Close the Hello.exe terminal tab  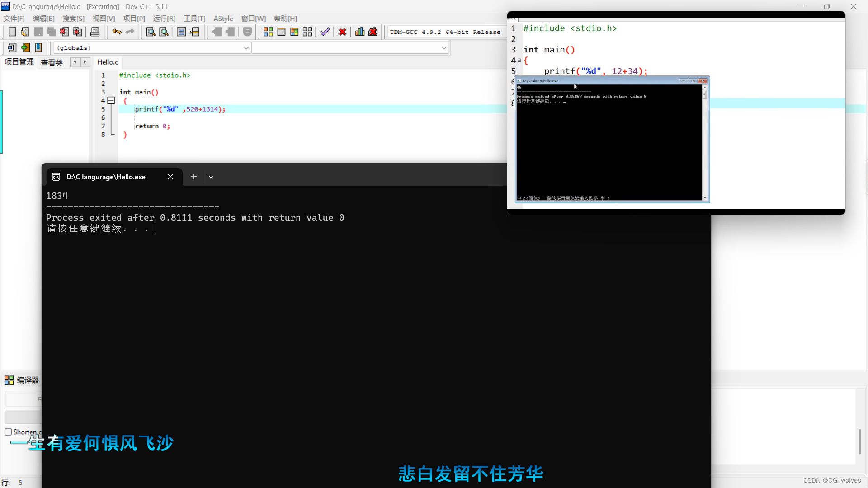click(x=170, y=177)
